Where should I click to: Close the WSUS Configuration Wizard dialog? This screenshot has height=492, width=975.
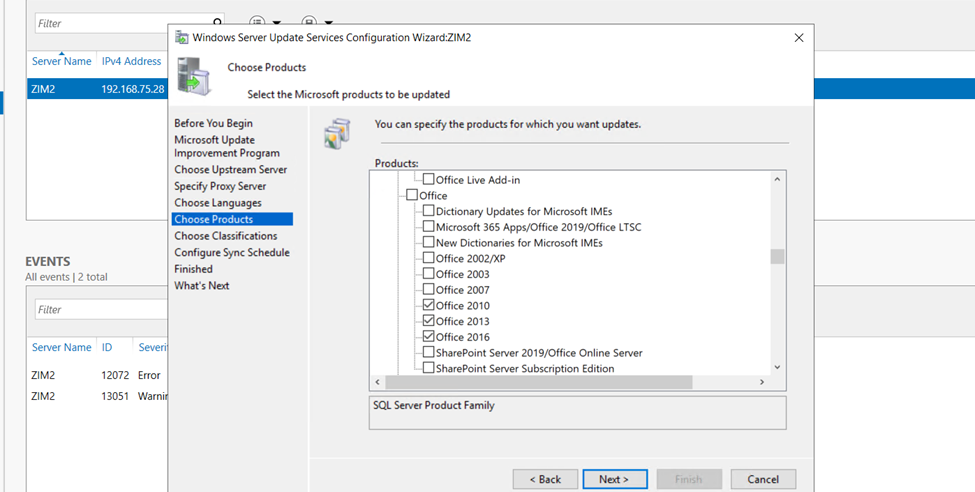(798, 38)
